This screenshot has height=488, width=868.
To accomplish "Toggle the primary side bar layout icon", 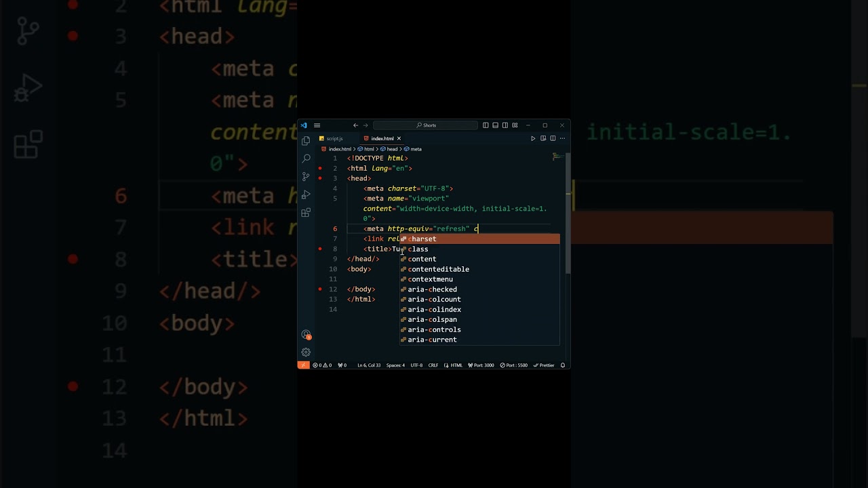I will click(486, 125).
